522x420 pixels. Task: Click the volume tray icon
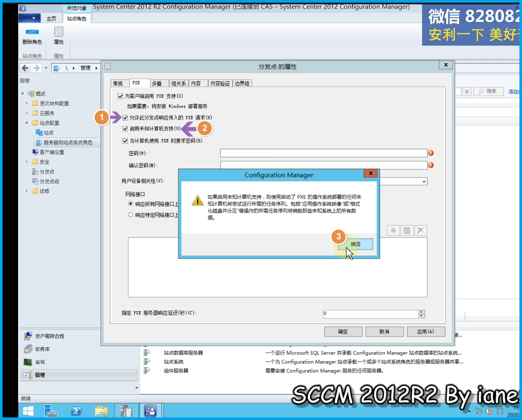[489, 411]
